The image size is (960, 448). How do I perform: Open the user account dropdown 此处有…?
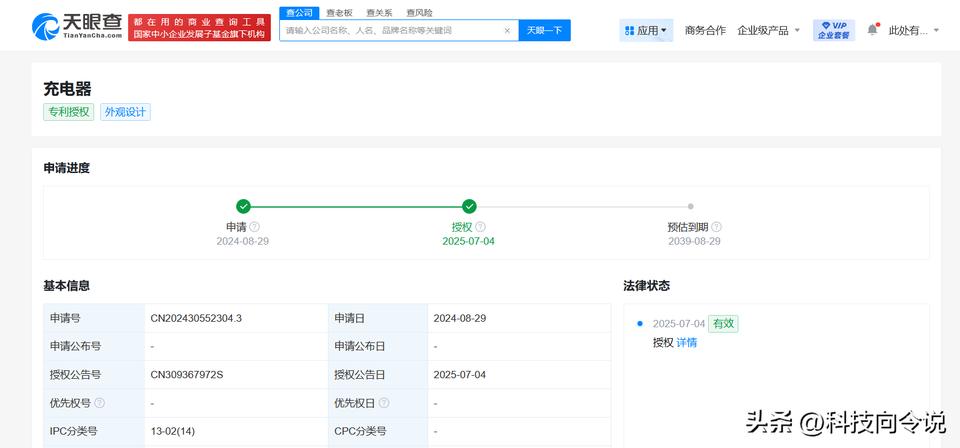click(x=913, y=30)
